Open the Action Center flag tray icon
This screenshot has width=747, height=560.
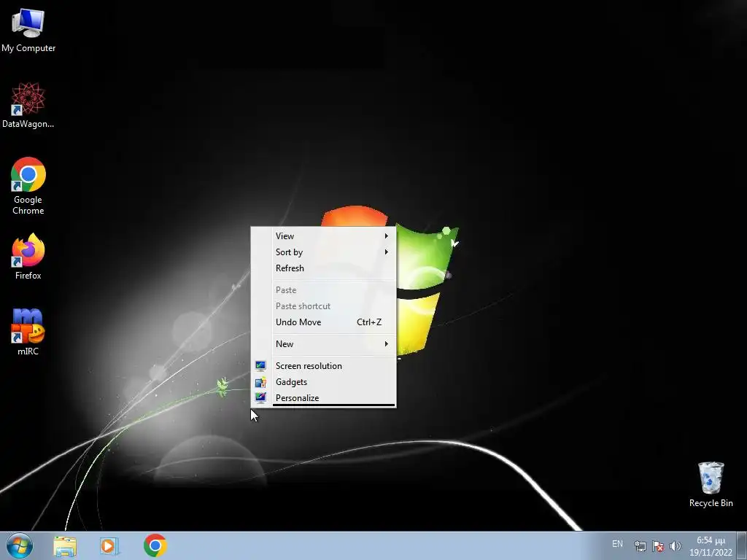(x=658, y=546)
